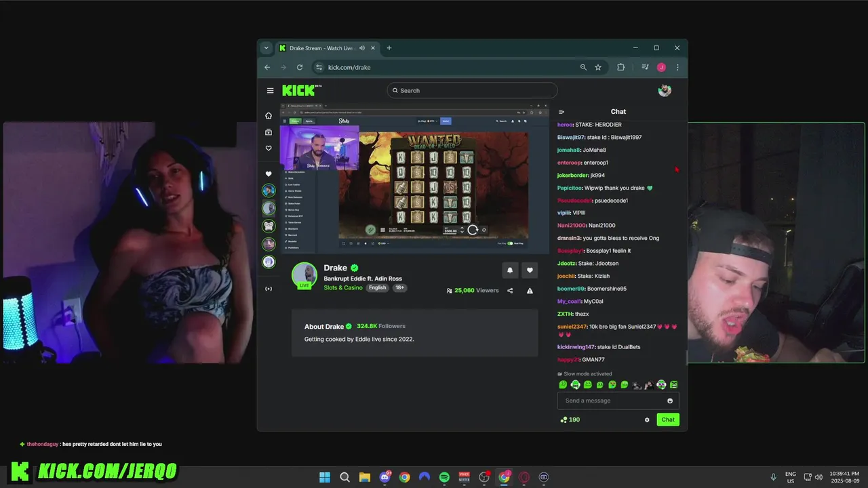The image size is (868, 488).
Task: Click the 324.8K Followers count
Action: pos(380,326)
